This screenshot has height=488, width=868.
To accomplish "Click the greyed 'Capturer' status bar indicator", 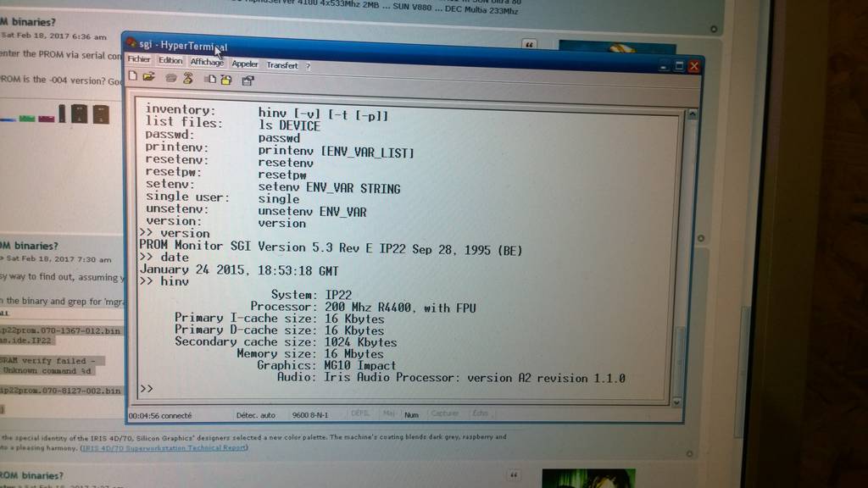I will pyautogui.click(x=444, y=413).
